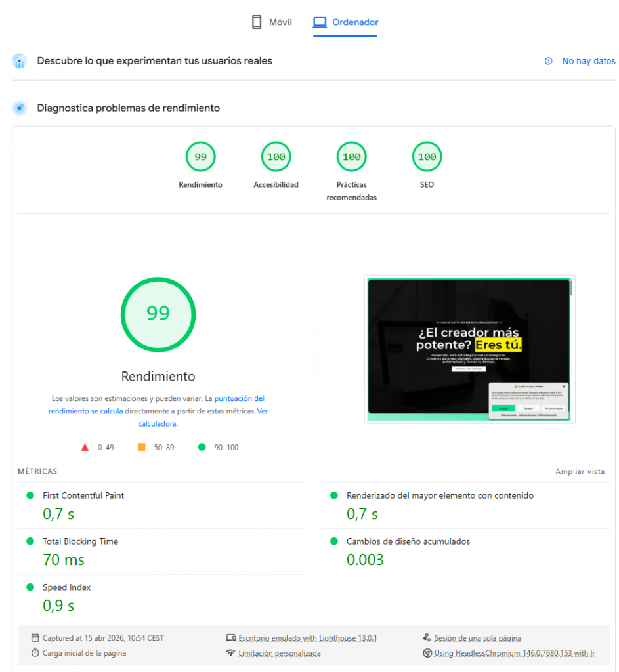Open the Prácticas recomendadas score gauge
The height and width of the screenshot is (672, 619).
tap(351, 157)
